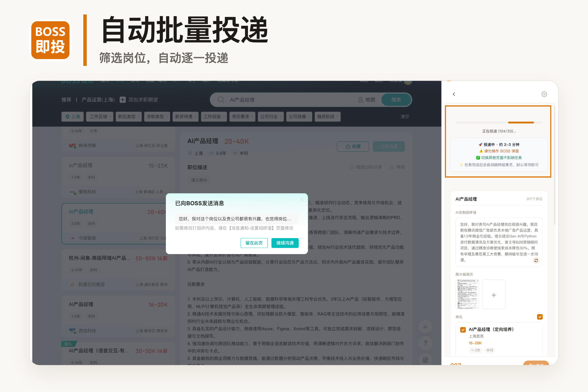588x392 pixels.
Task: Click the side panel vertical scrollbar
Action: (554, 165)
